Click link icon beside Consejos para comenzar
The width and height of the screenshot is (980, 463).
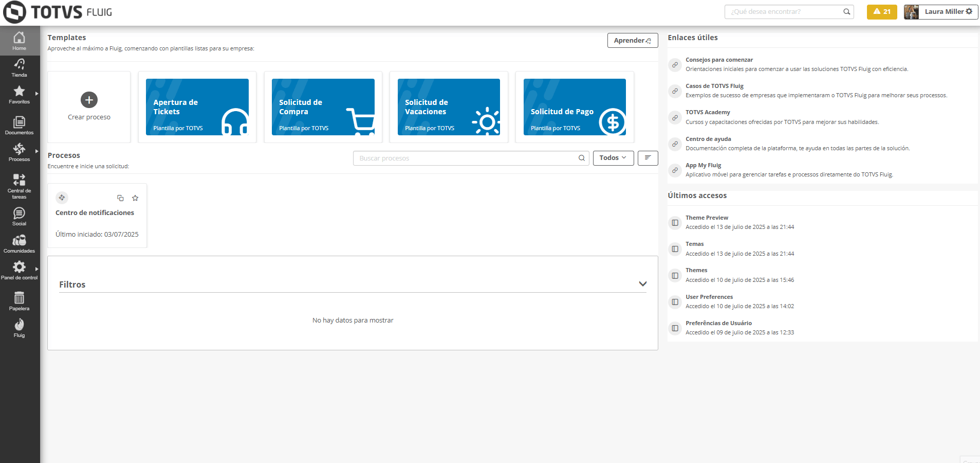click(675, 65)
